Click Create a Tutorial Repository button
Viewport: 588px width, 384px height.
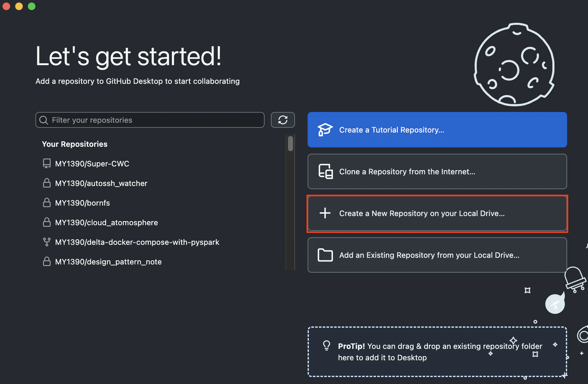tap(437, 130)
